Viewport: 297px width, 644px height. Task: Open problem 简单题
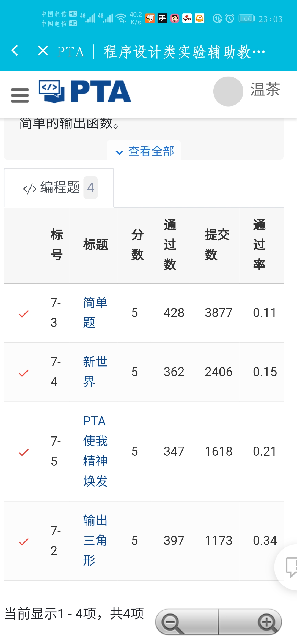(95, 312)
